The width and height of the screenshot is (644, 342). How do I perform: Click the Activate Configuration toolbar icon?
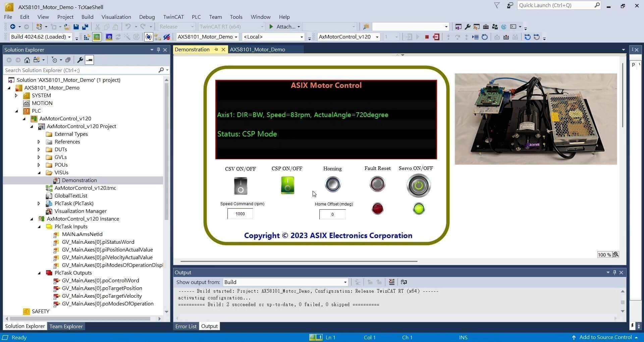point(87,37)
